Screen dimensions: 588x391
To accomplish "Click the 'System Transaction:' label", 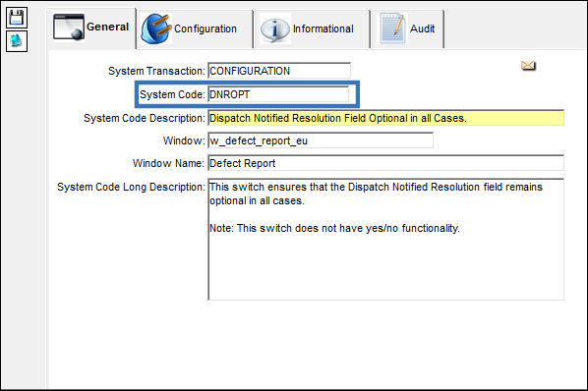I will (x=156, y=71).
